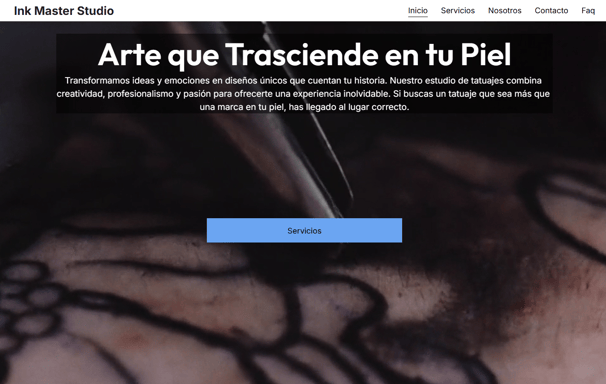The image size is (606, 384).
Task: Select Contacto in the navigation bar
Action: pos(551,11)
